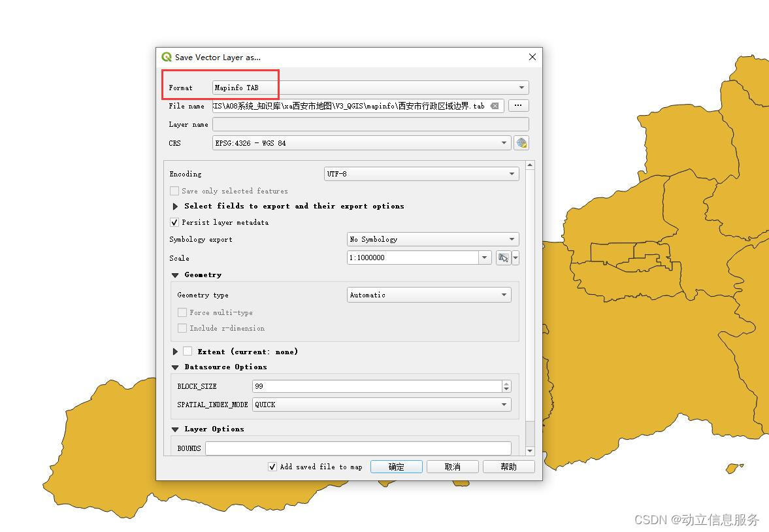Click the BLOCK_SIZE spinner arrows
The height and width of the screenshot is (532, 769).
[x=506, y=386]
